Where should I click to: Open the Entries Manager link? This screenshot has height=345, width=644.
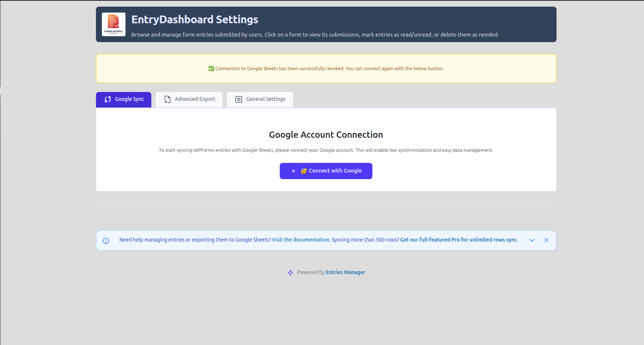pyautogui.click(x=345, y=272)
